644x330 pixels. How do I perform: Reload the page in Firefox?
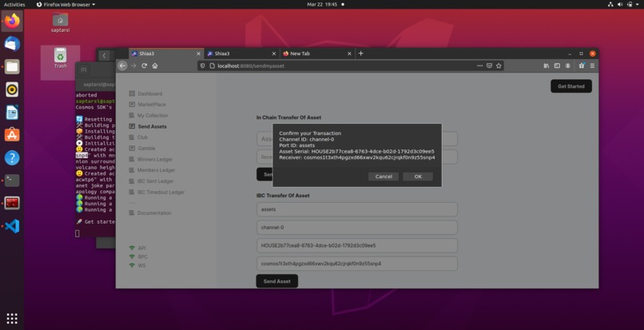144,66
